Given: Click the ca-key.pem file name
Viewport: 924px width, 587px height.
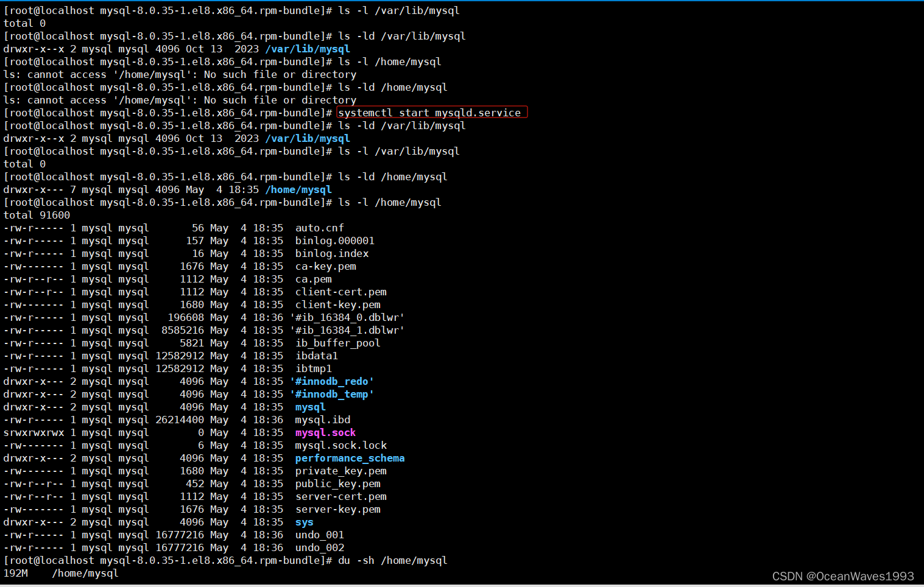Looking at the screenshot, I should point(326,266).
